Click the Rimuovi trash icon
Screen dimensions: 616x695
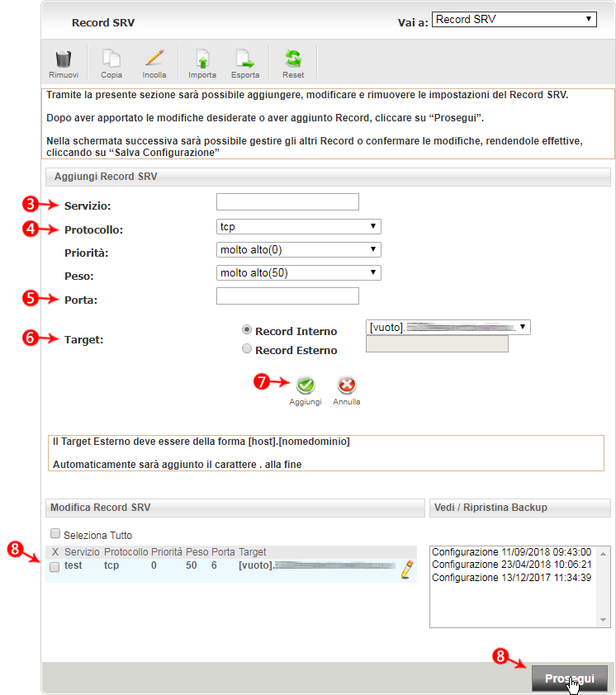coord(64,59)
